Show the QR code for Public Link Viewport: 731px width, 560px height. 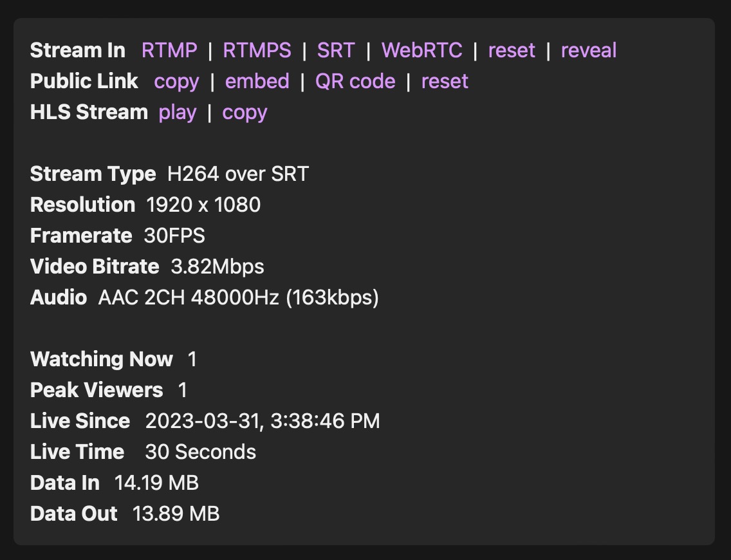pyautogui.click(x=355, y=82)
